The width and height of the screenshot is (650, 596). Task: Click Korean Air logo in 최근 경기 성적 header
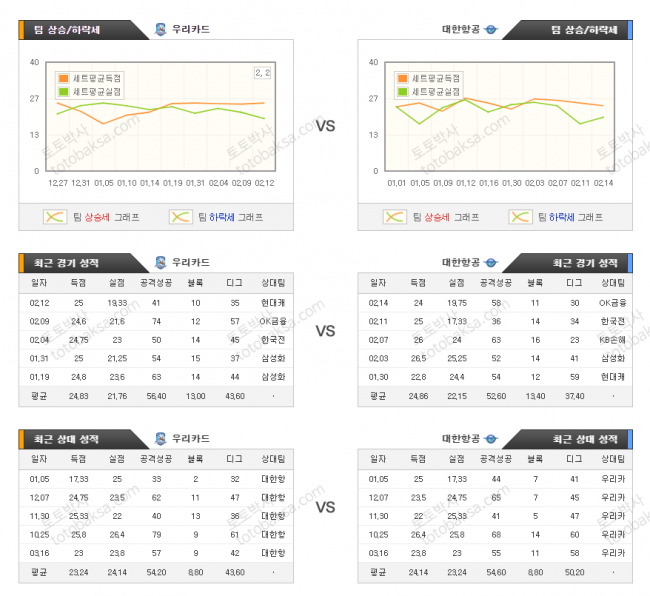pos(490,264)
